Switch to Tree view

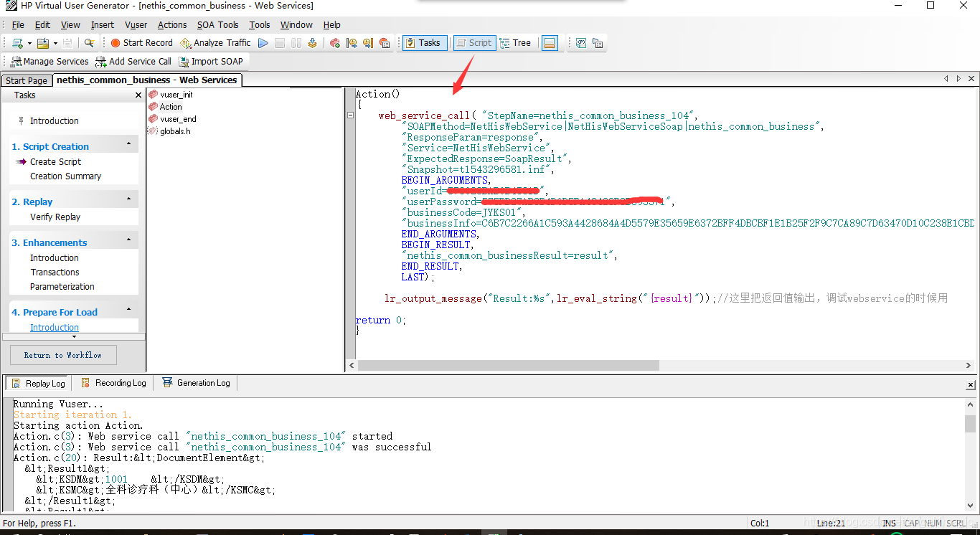coord(516,43)
